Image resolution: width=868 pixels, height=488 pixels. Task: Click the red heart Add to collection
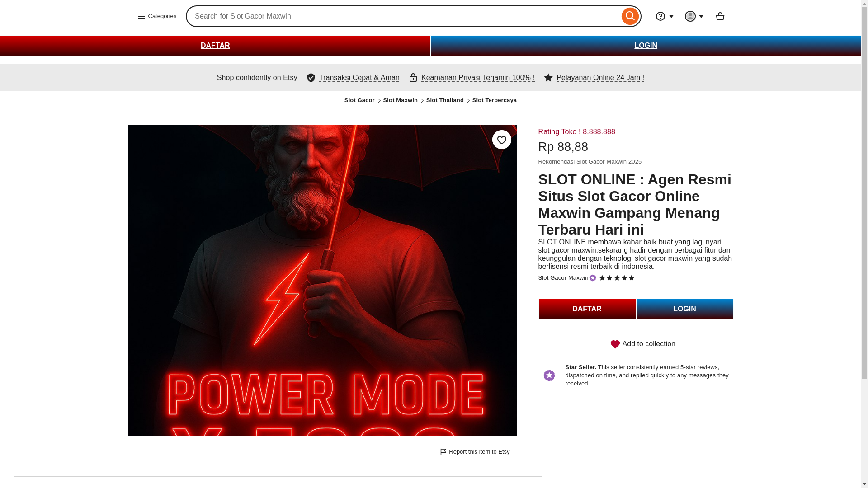click(x=615, y=344)
